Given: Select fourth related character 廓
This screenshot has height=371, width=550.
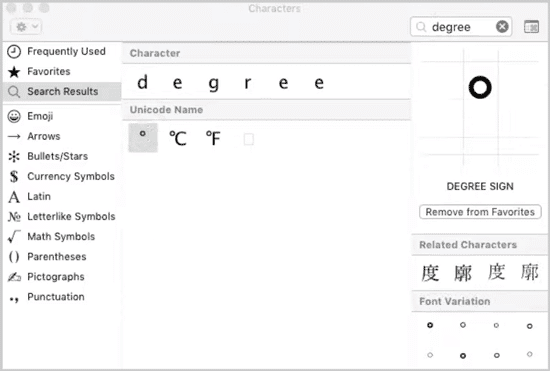Looking at the screenshot, I should point(529,272).
